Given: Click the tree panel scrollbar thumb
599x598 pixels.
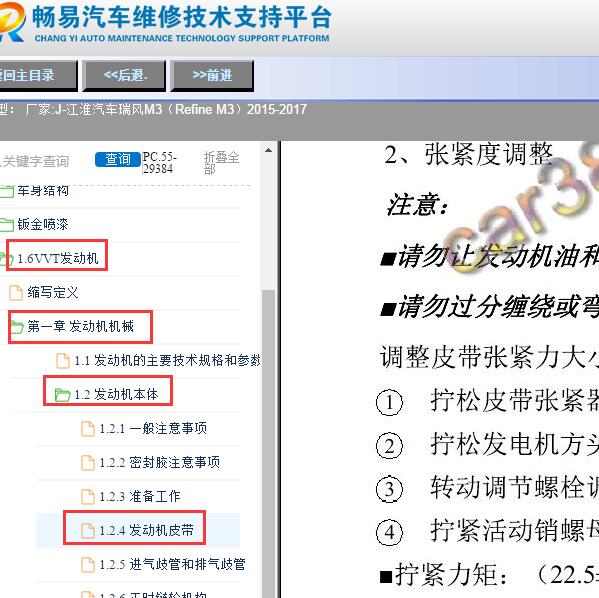Looking at the screenshot, I should point(269,443).
